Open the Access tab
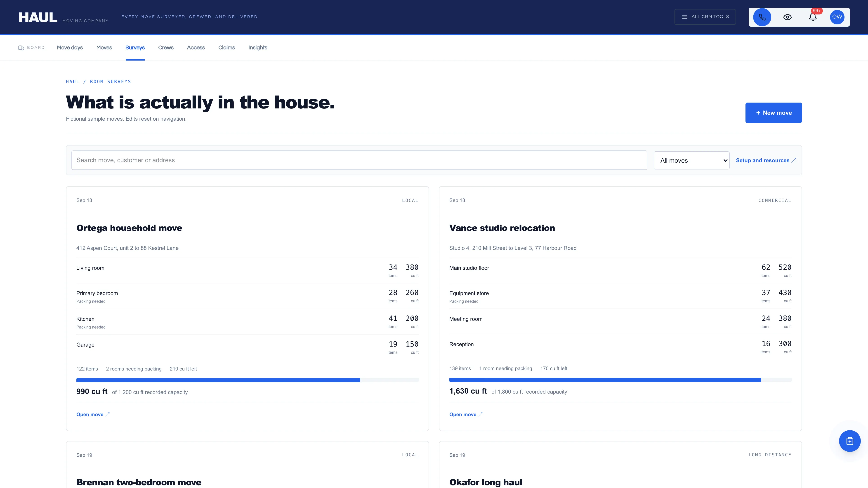This screenshot has height=488, width=868. pos(196,48)
